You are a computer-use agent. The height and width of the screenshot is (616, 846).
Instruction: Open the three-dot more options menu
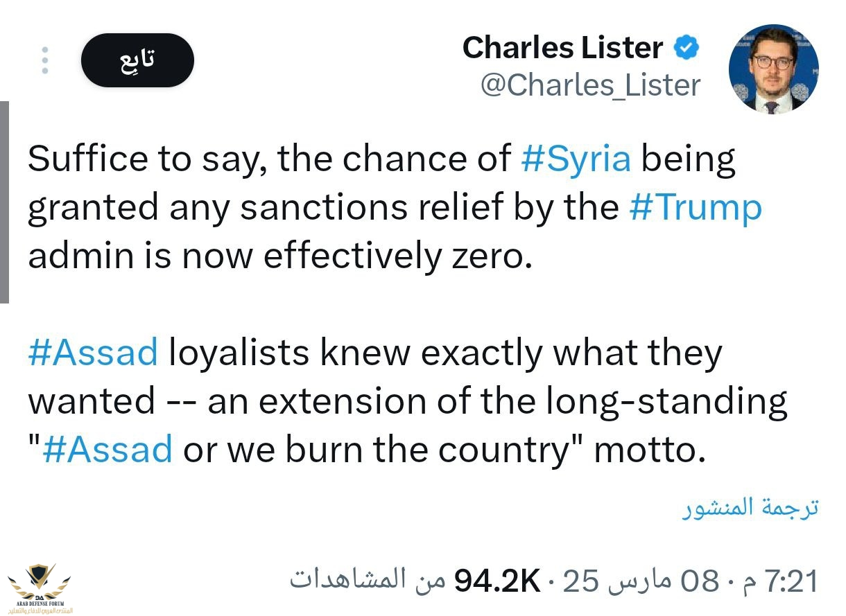(x=45, y=60)
